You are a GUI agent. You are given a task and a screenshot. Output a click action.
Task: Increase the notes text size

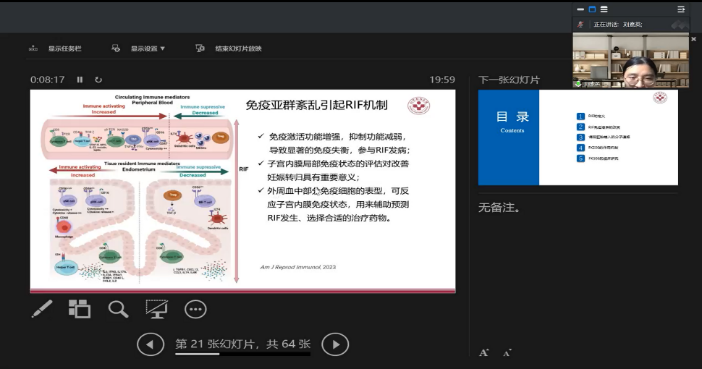pyautogui.click(x=484, y=353)
